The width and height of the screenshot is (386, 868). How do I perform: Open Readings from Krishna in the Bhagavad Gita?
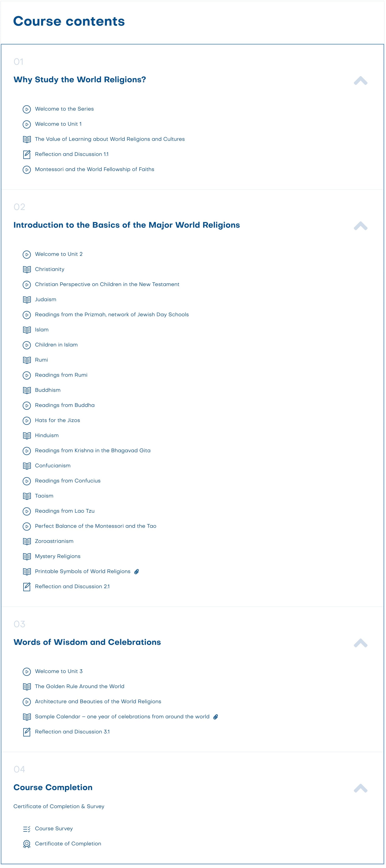[x=93, y=451]
